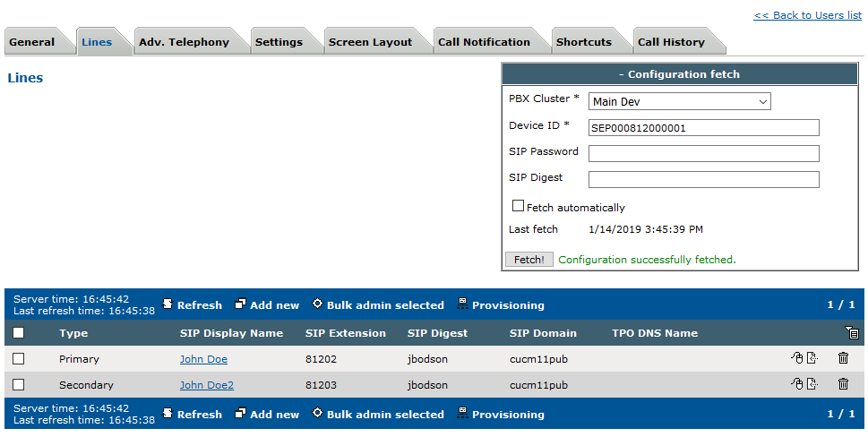
Task: Open Bulk admin selected in the top toolbar
Action: [378, 304]
